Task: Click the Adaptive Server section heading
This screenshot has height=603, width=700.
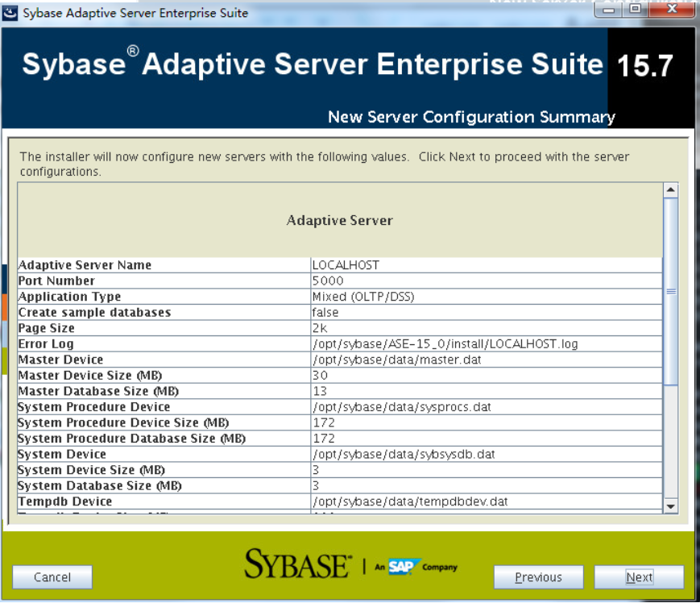Action: click(340, 220)
